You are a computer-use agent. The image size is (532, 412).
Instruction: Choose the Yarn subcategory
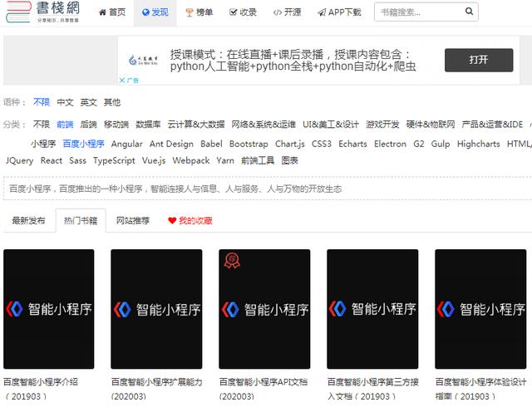tap(225, 160)
